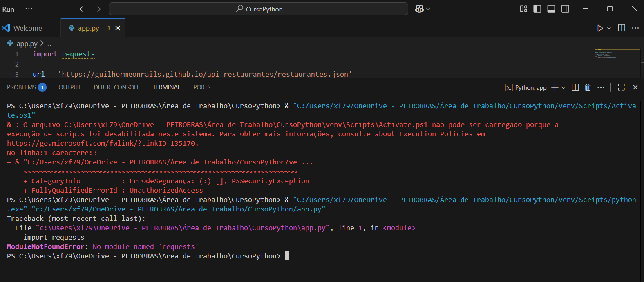Run the Python file with the play icon
This screenshot has width=644, height=282.
(600, 28)
